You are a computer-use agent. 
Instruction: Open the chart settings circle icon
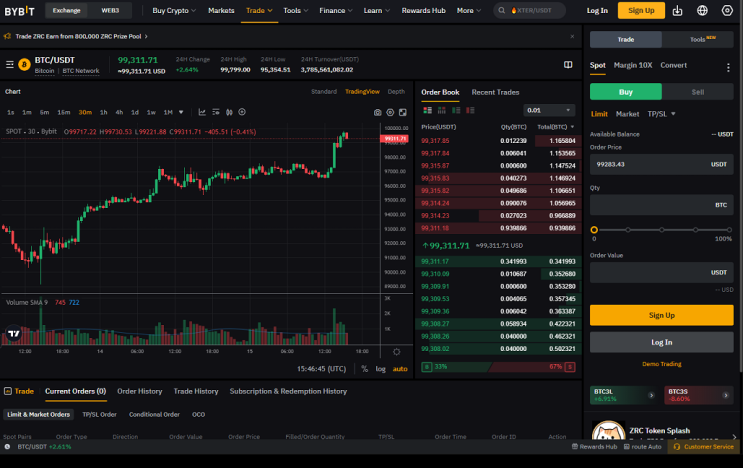[390, 113]
